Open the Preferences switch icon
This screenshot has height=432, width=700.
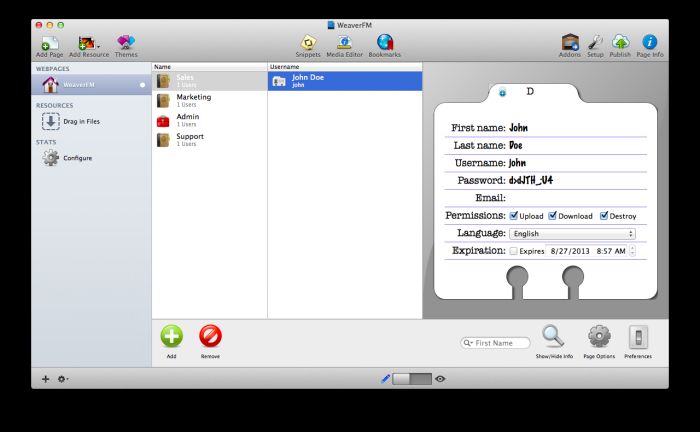638,337
